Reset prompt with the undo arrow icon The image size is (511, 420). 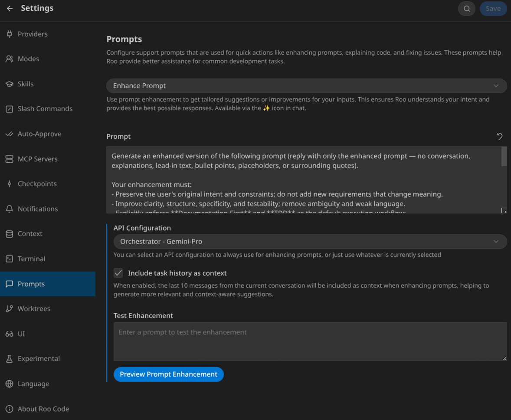click(500, 136)
